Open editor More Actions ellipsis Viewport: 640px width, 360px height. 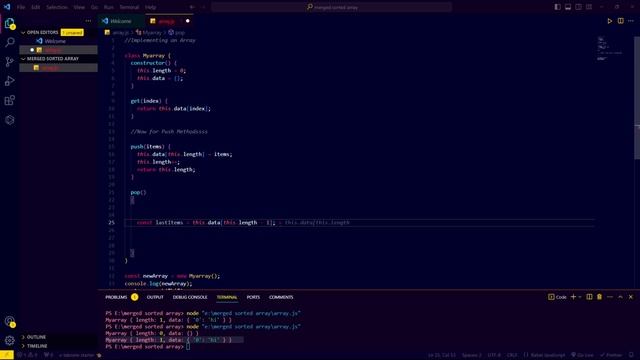[x=631, y=21]
